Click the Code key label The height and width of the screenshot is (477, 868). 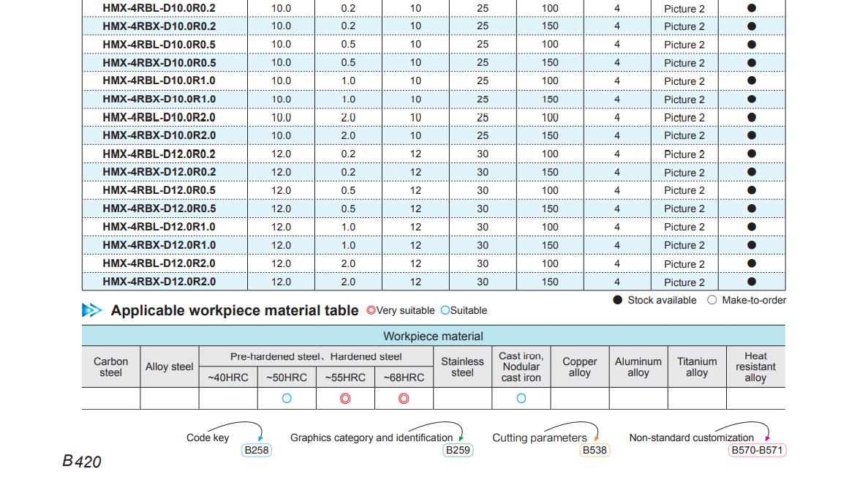208,437
